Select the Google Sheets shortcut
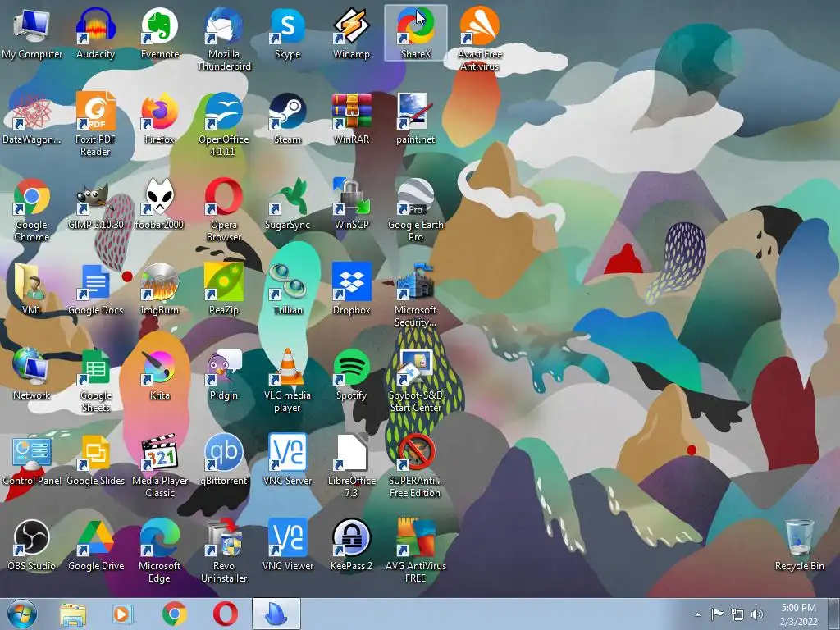 coord(95,380)
